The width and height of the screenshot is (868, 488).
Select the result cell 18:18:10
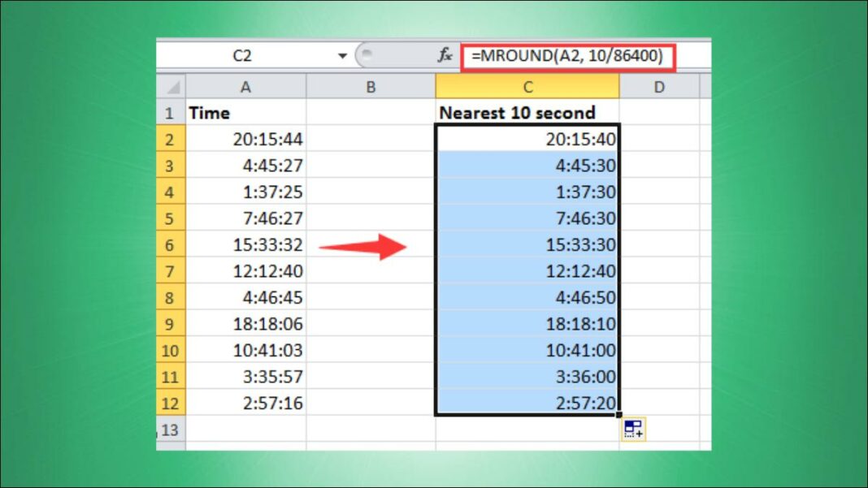click(x=527, y=324)
